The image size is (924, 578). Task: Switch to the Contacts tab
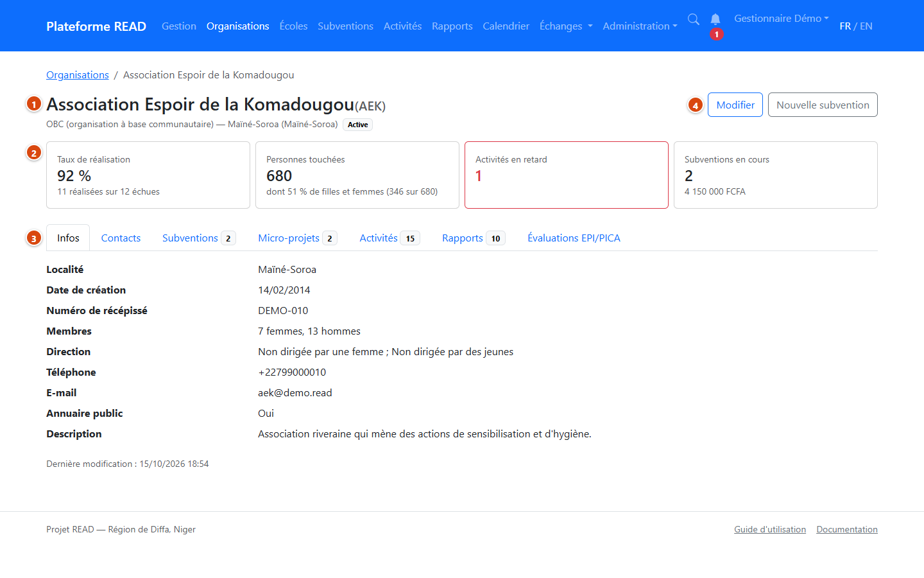pos(121,238)
